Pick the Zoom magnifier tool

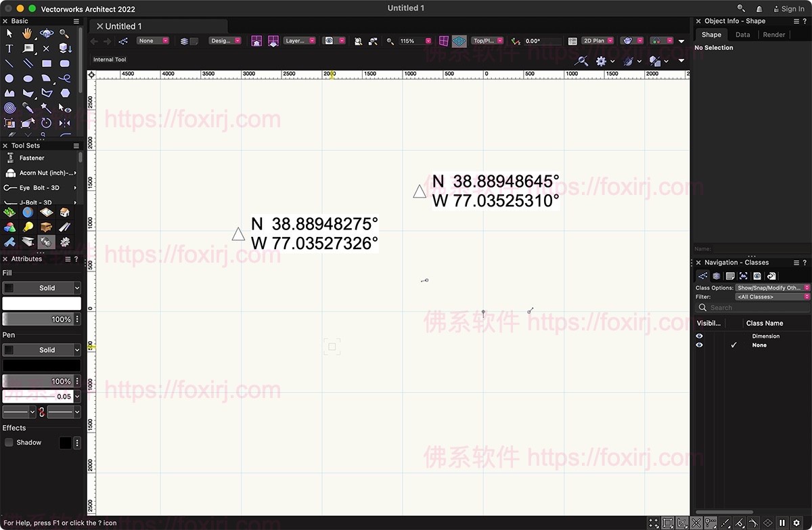coord(63,33)
